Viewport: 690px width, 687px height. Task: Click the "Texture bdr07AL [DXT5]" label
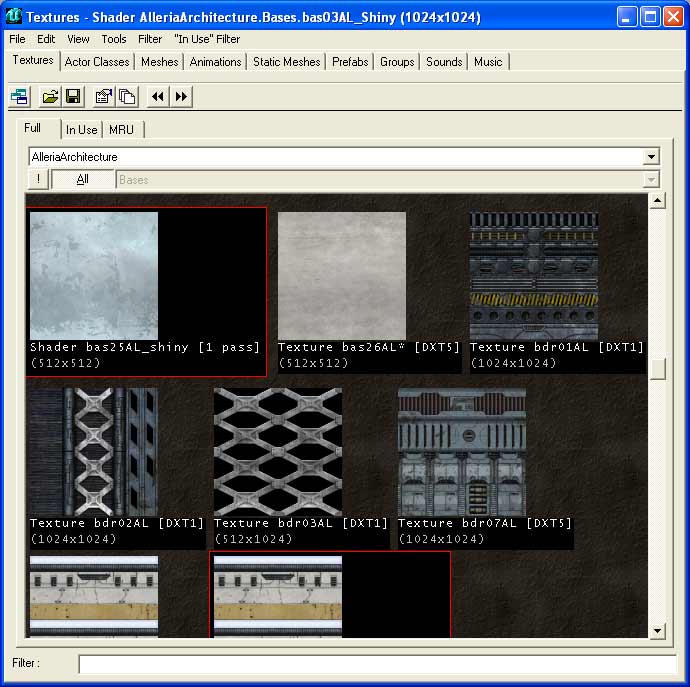coord(485,523)
